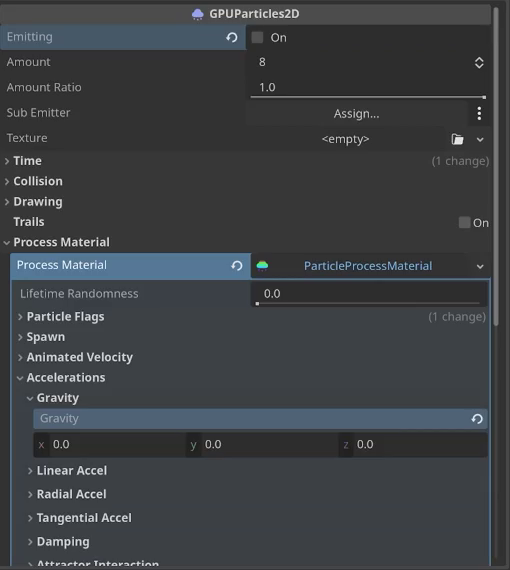Expand the Drawing section
The image size is (510, 570).
pos(7,202)
